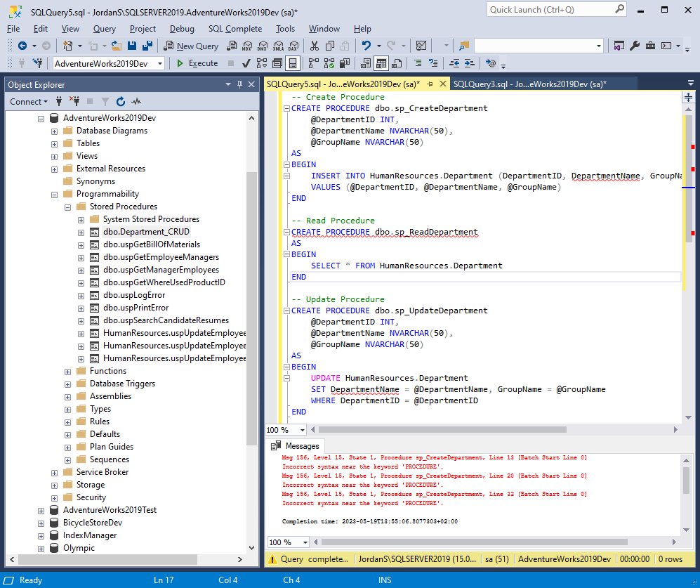Toggle Results to File mode
The height and width of the screenshot is (588, 700).
pyautogui.click(x=397, y=63)
